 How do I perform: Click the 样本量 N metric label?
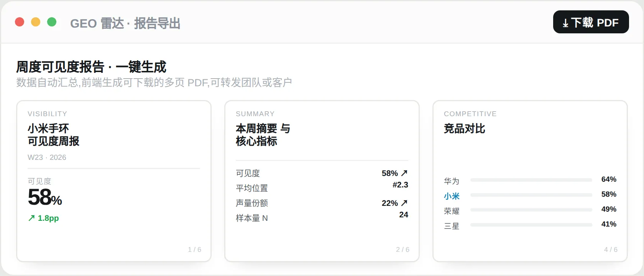[252, 218]
